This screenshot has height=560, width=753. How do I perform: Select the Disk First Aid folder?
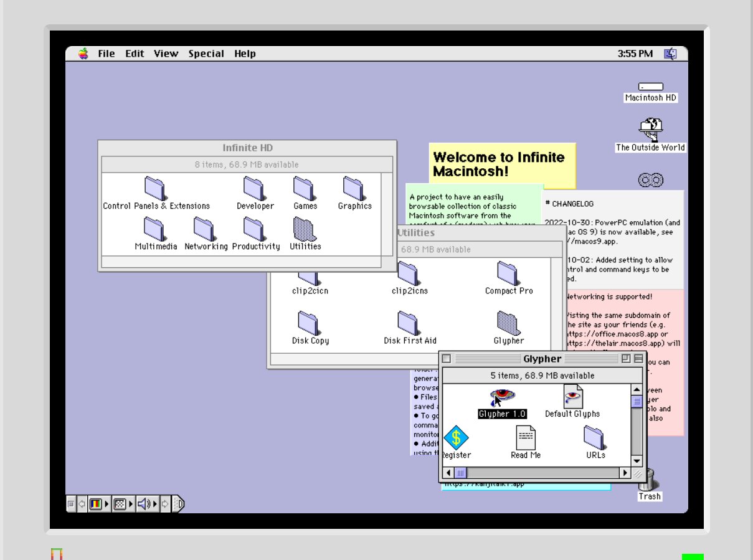click(410, 323)
